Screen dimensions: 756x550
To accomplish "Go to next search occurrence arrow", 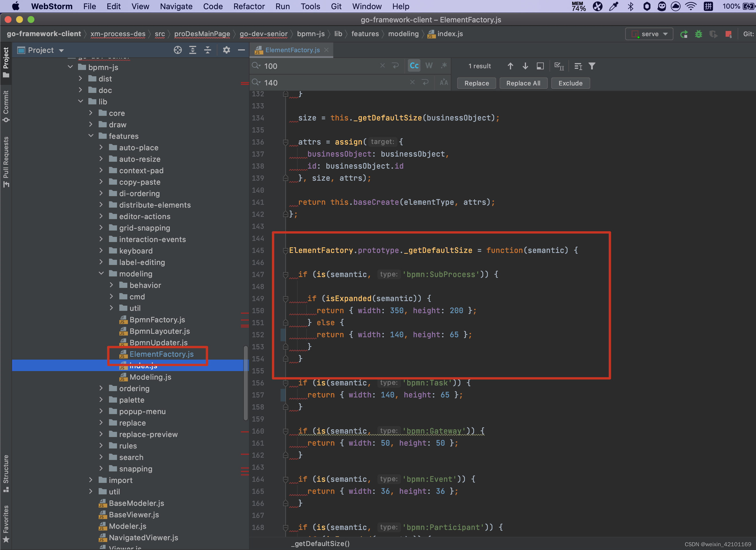I will pos(525,66).
